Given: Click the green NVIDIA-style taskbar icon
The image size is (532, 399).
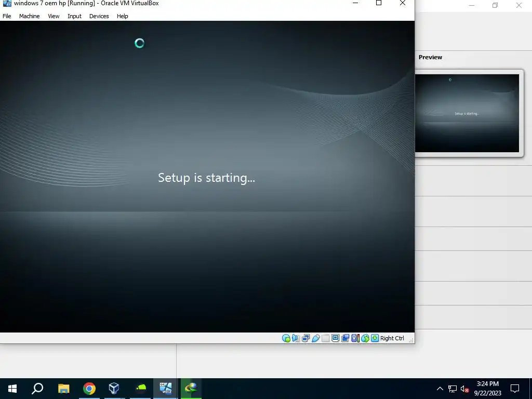Looking at the screenshot, I should pos(140,389).
